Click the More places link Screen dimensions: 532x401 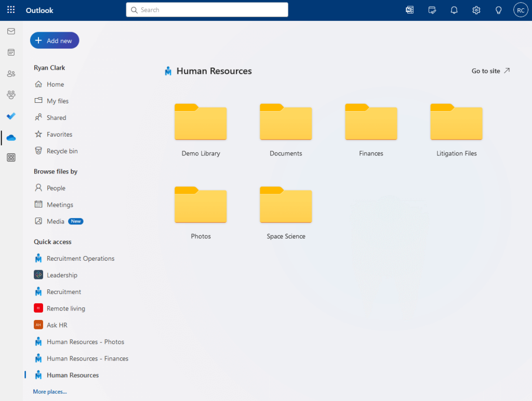pyautogui.click(x=50, y=392)
